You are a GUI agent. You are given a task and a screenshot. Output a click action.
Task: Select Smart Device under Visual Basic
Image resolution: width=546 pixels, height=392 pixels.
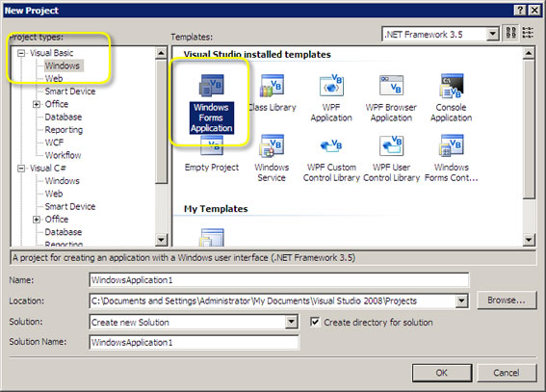(x=70, y=91)
